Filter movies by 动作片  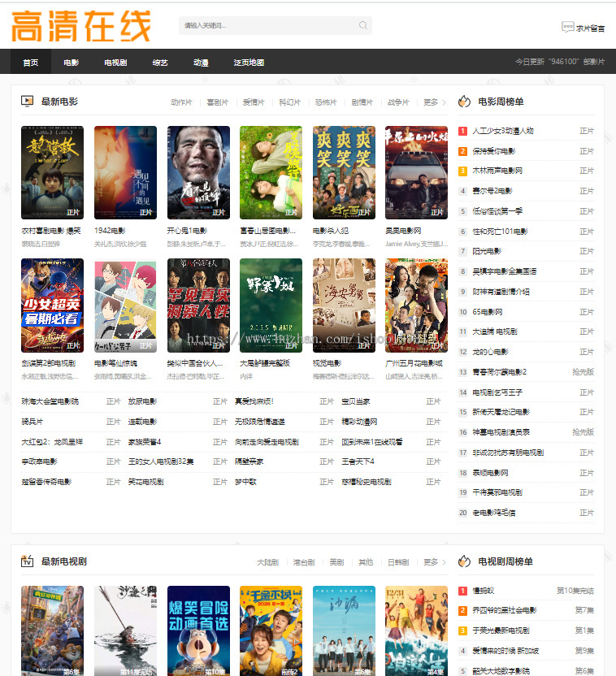click(181, 102)
